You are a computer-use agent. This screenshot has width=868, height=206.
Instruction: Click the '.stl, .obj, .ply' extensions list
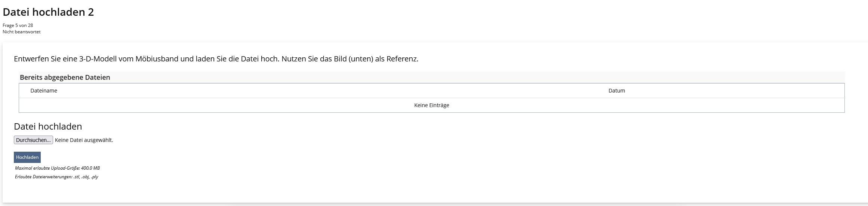86,177
